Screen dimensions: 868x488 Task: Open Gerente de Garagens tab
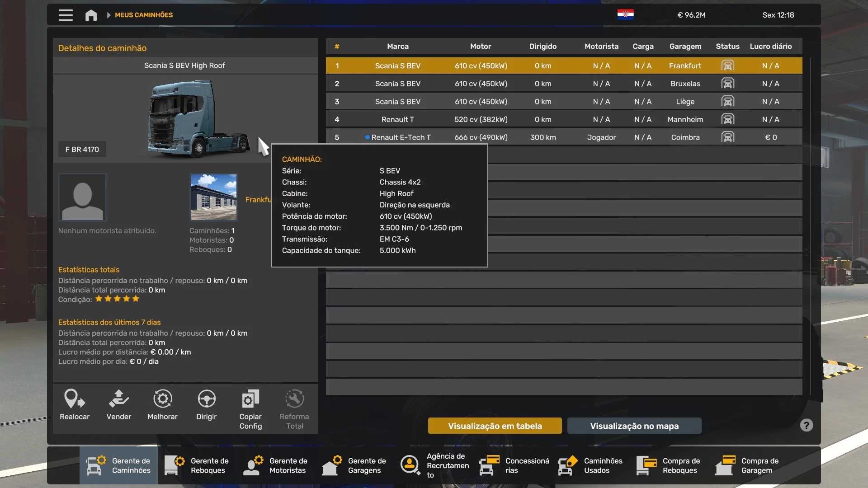354,465
